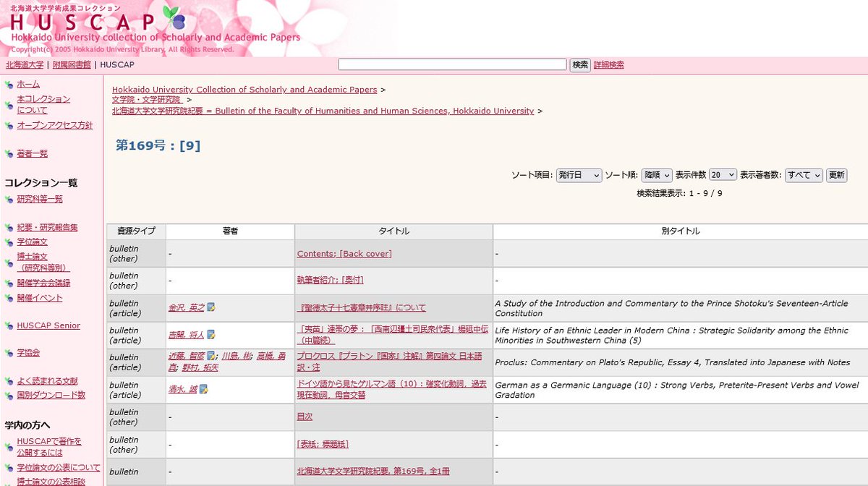Click the 更新 button
The height and width of the screenshot is (486, 868).
tap(836, 175)
